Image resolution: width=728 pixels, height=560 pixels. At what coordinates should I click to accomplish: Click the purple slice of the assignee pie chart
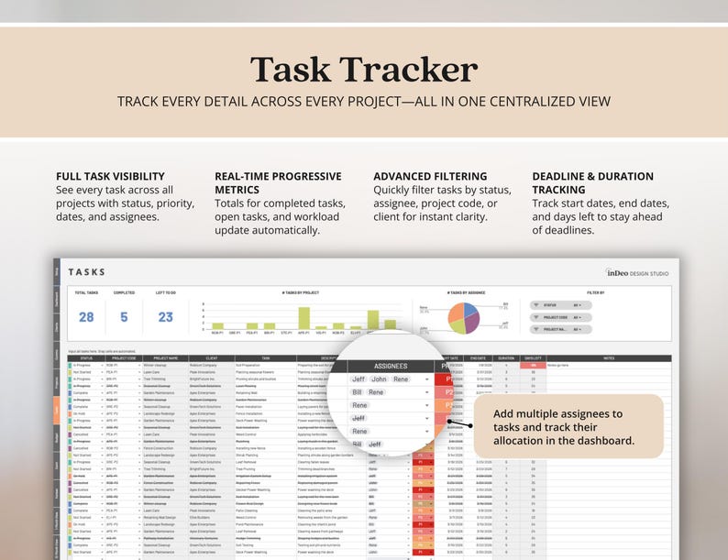472,323
